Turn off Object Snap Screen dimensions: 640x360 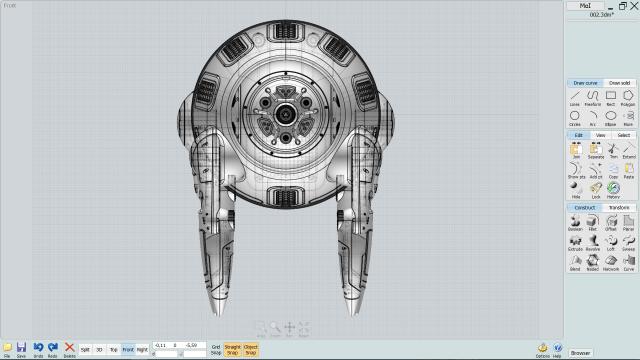(251, 349)
